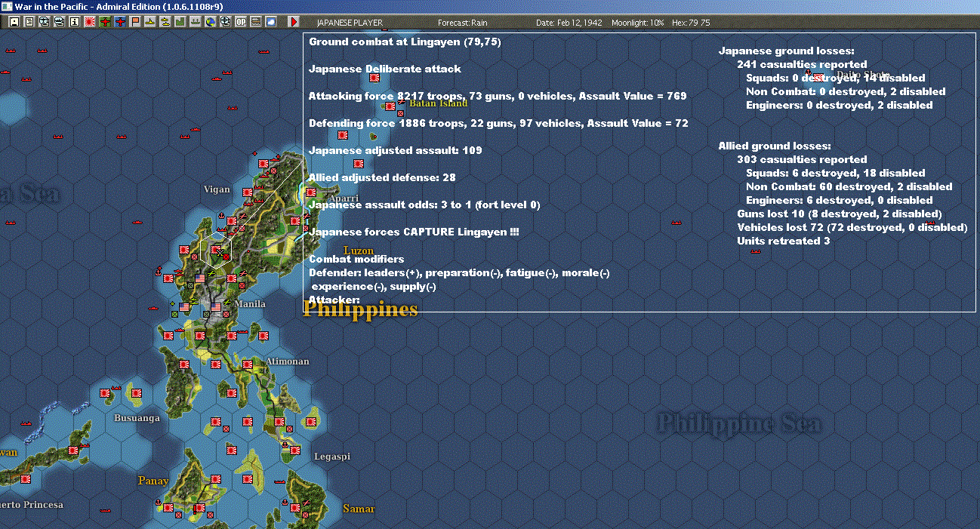
Task: Click the 'Forecast: Rain' status text
Action: pos(463,23)
